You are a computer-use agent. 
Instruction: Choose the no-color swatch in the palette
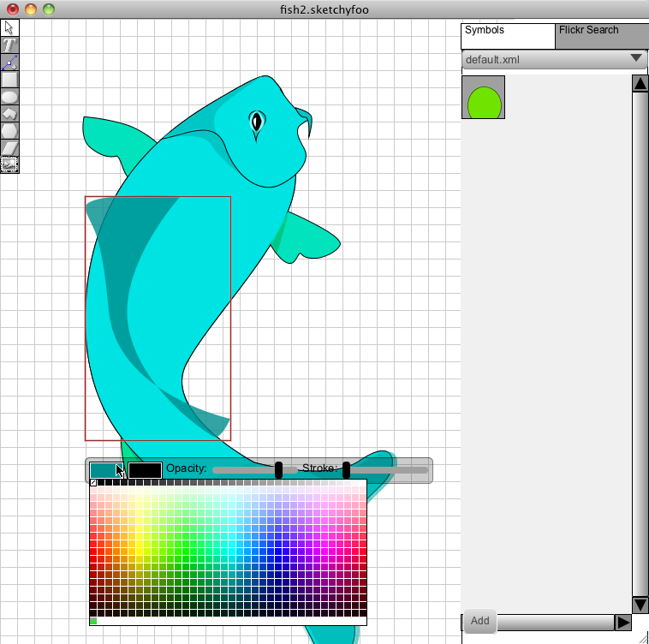click(93, 483)
